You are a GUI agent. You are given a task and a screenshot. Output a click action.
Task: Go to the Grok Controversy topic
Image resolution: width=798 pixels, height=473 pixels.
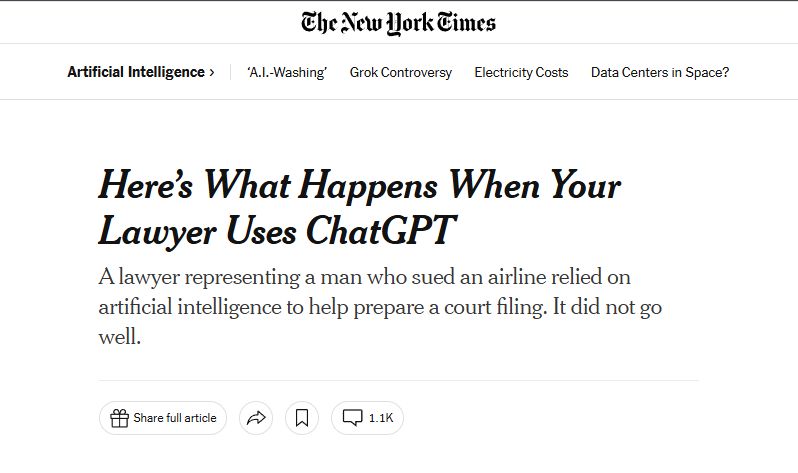(400, 72)
